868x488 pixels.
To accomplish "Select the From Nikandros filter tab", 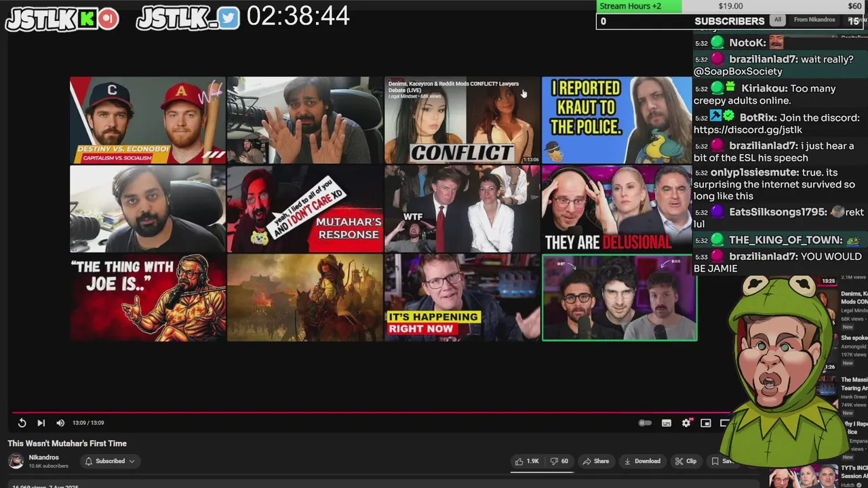I will 814,20.
